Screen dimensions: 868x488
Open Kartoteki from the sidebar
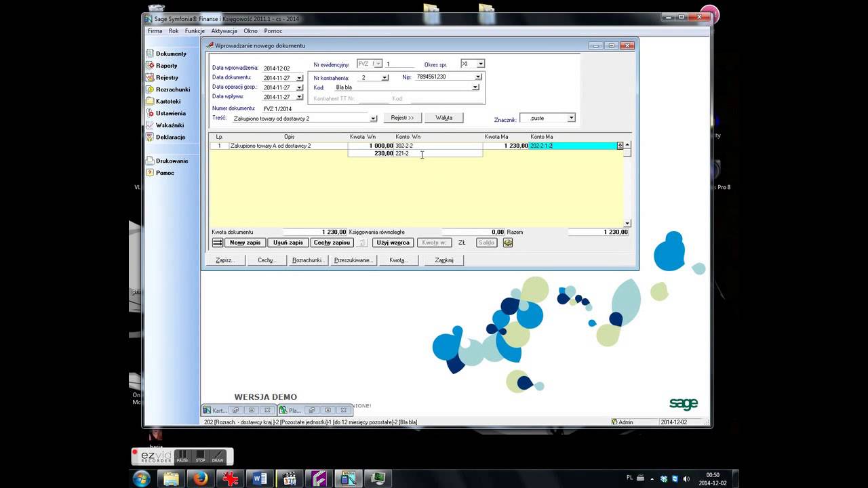[x=163, y=101]
